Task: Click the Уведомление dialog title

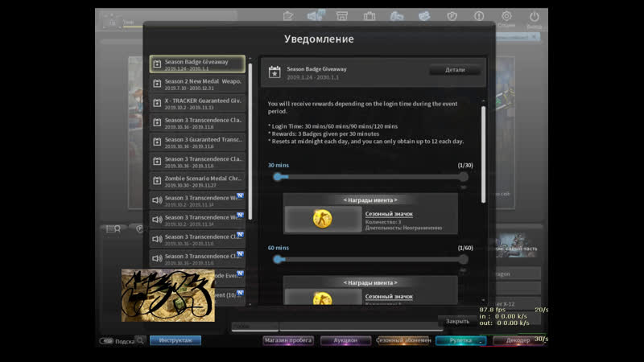Action: pos(319,39)
